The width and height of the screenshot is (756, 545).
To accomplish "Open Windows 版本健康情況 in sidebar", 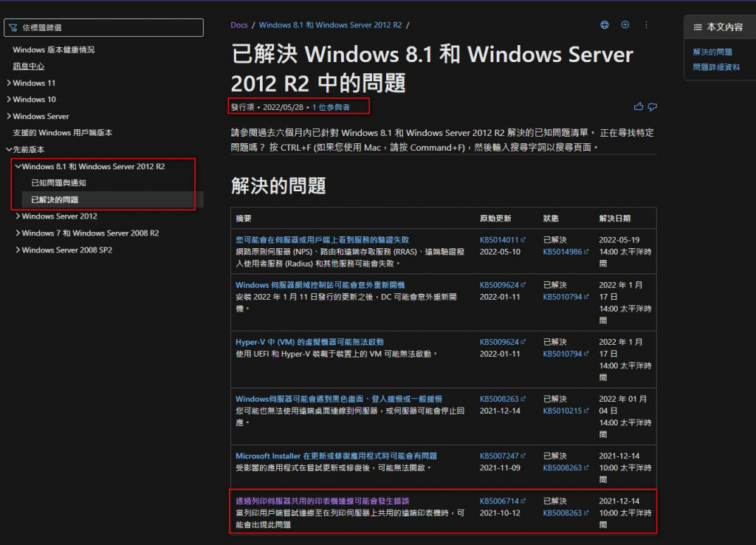I will (53, 49).
